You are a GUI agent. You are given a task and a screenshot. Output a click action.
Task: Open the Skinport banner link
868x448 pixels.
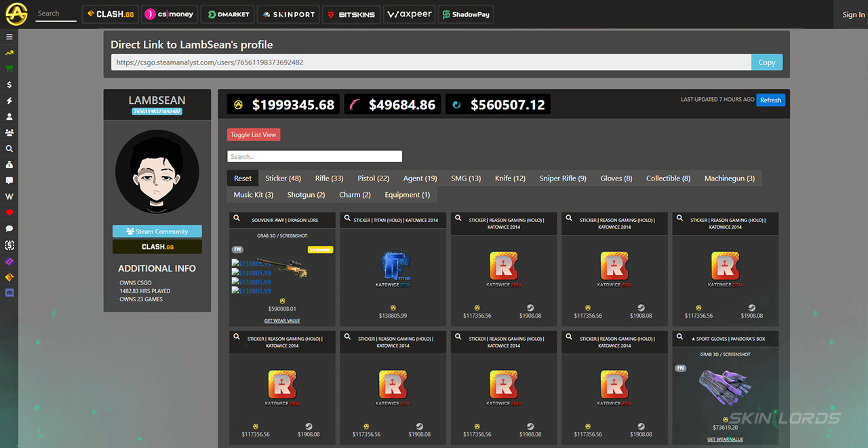coord(289,14)
